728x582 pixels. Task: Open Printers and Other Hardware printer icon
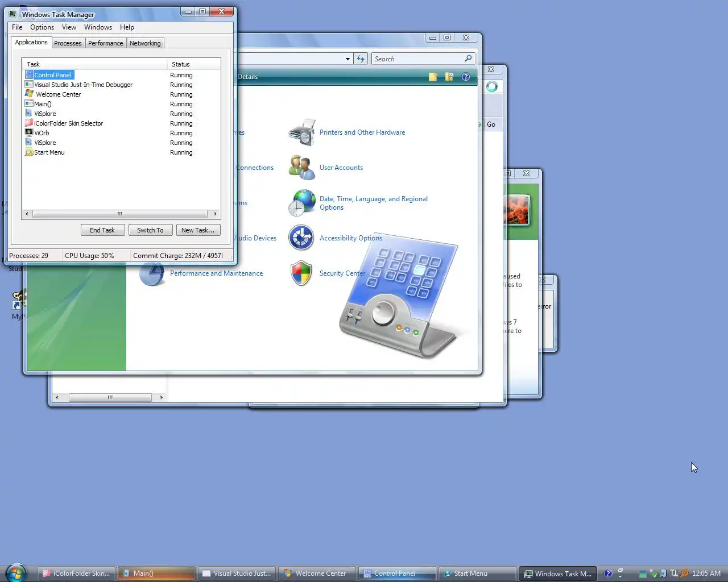tap(302, 132)
